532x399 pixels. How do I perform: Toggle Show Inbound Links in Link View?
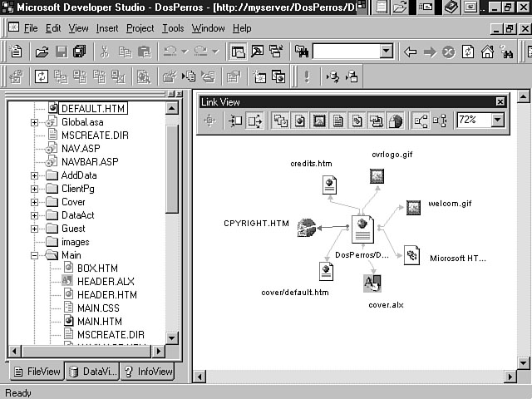pyautogui.click(x=235, y=121)
